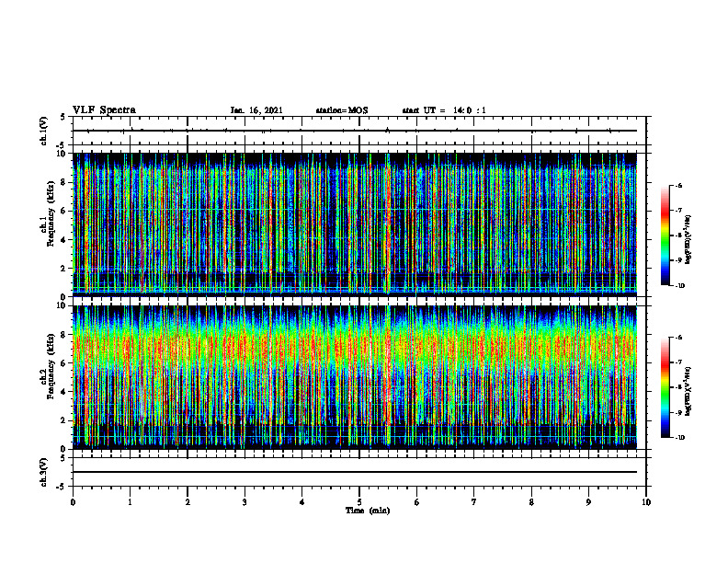Click the ch.2 frequency axis "4" tick label

64,392
